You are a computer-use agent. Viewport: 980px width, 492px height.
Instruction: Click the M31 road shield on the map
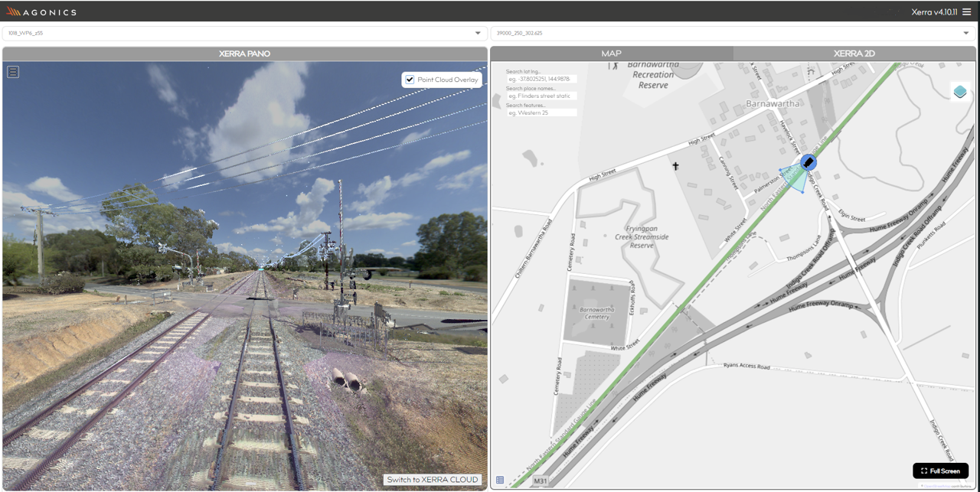(541, 481)
